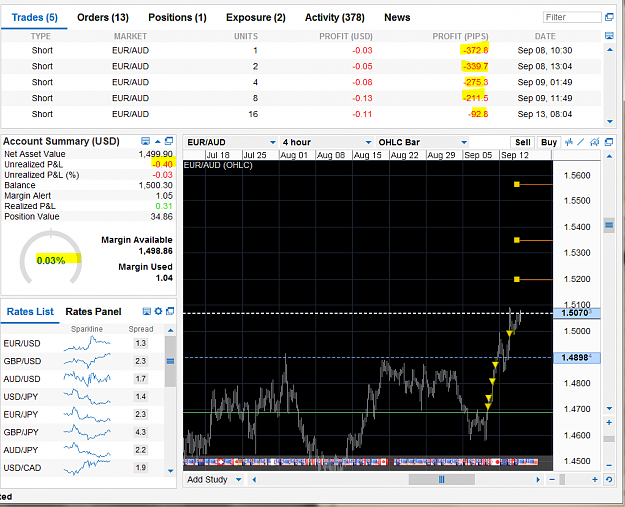Sort trades by PROFIT (PIPS) column
This screenshot has height=507, width=625.
click(x=460, y=36)
